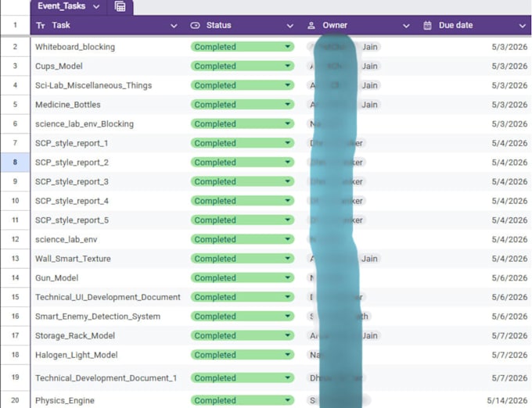Open status dropdown for Halogen_Light_Model

(x=288, y=355)
